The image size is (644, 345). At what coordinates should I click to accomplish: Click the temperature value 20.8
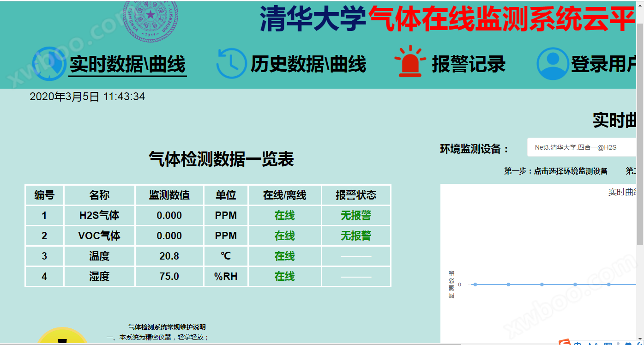(x=169, y=256)
